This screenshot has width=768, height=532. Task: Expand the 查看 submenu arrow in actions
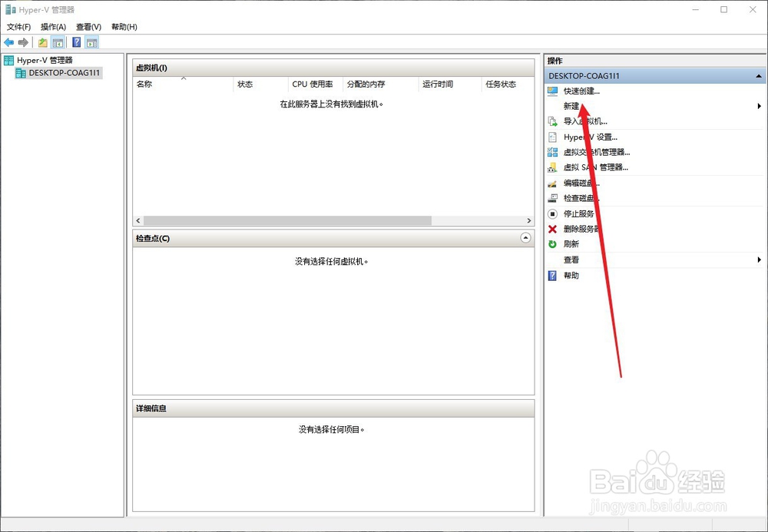click(x=760, y=260)
